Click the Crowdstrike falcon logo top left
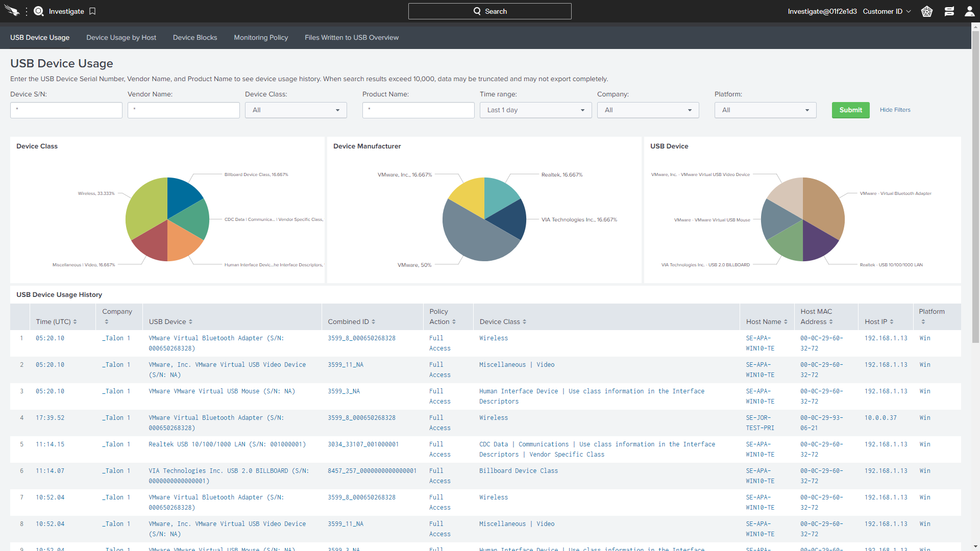Screen dimensions: 980x551 tap(11, 11)
